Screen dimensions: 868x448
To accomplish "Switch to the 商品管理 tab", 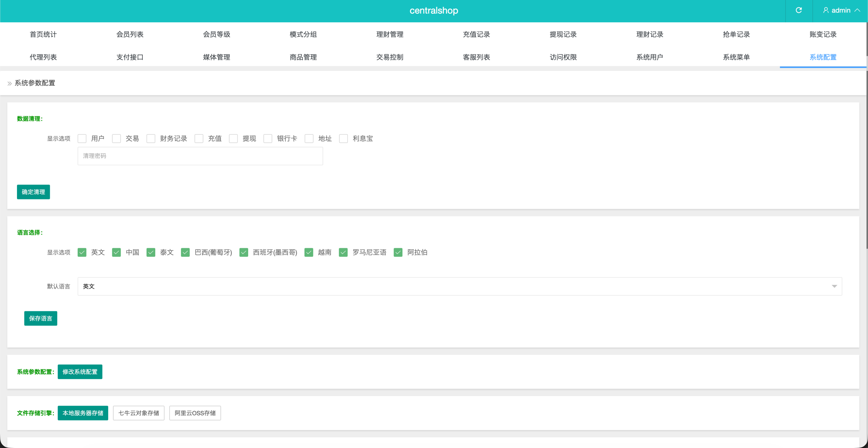I will click(x=303, y=57).
